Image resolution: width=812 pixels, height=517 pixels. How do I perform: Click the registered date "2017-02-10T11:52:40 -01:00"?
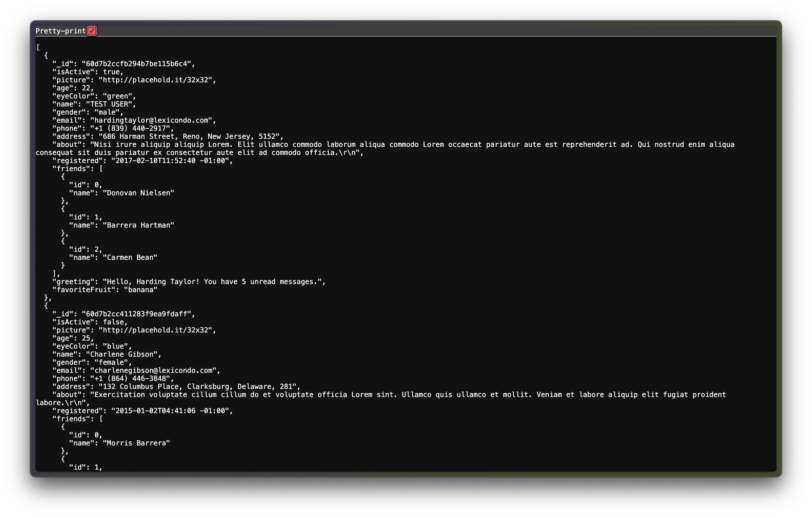(170, 161)
